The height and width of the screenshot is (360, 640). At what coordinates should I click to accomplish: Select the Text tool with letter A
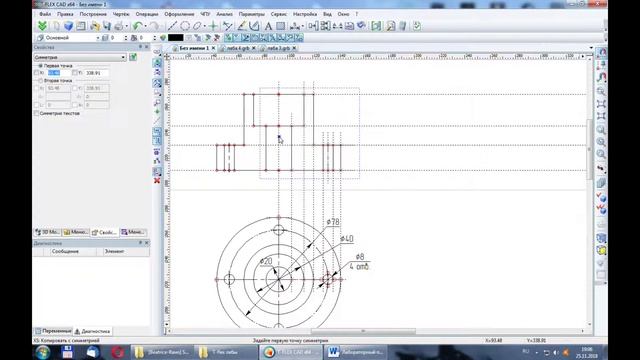click(x=268, y=26)
